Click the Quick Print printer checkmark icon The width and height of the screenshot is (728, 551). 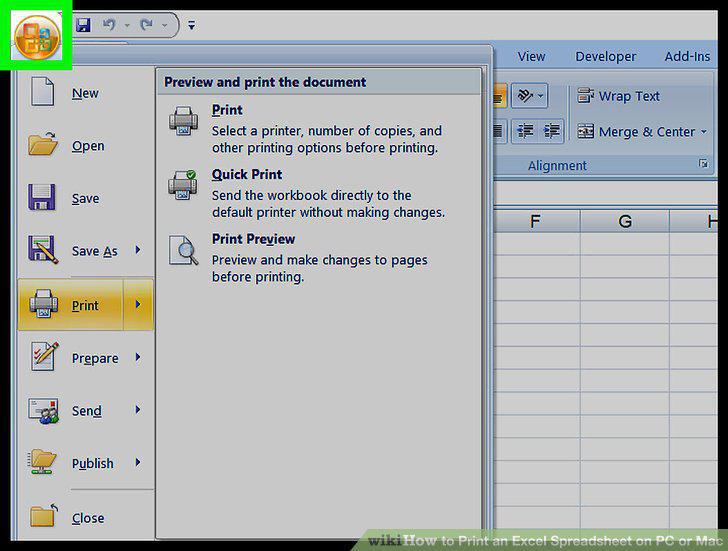[183, 185]
